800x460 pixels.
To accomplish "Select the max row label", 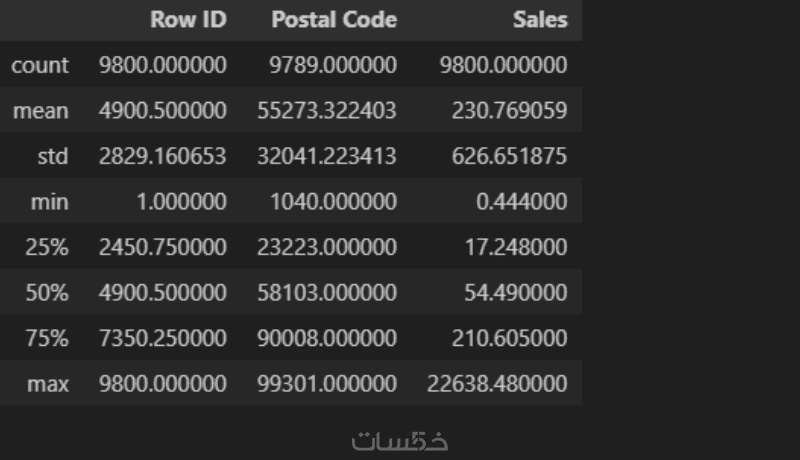I will (49, 383).
